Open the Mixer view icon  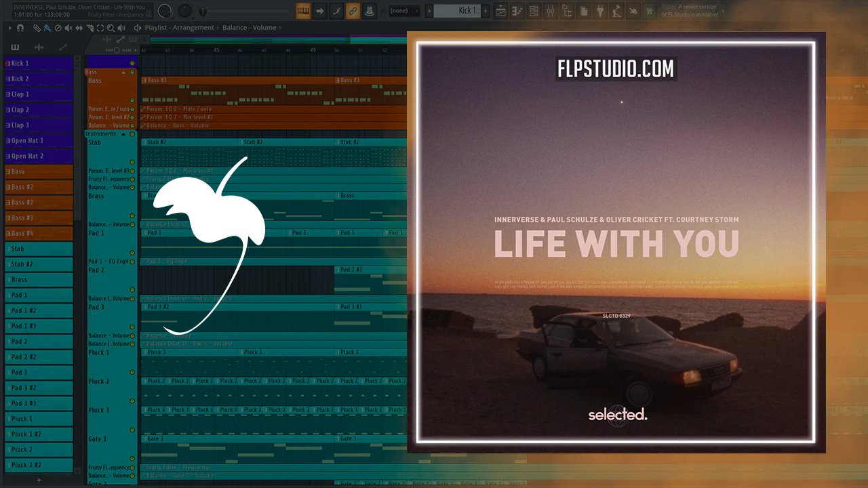tap(551, 11)
